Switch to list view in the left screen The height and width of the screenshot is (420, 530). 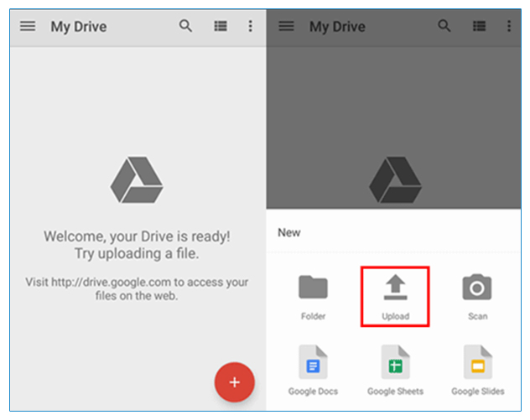221,26
